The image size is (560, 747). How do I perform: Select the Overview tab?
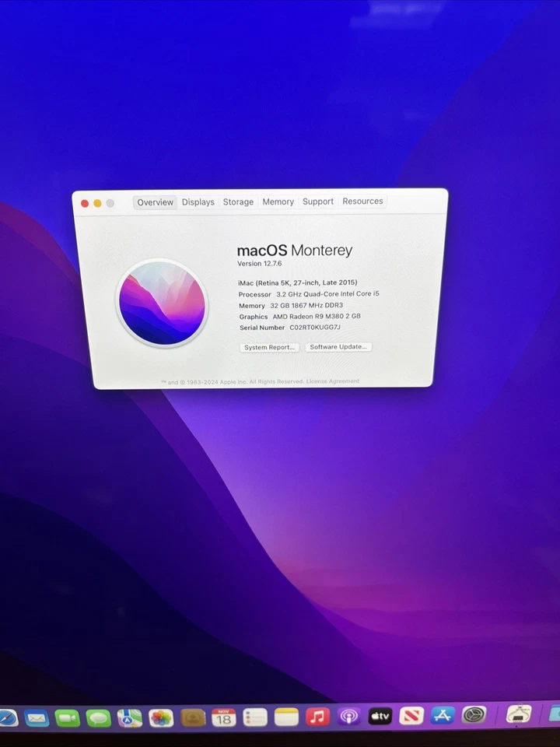pyautogui.click(x=156, y=202)
